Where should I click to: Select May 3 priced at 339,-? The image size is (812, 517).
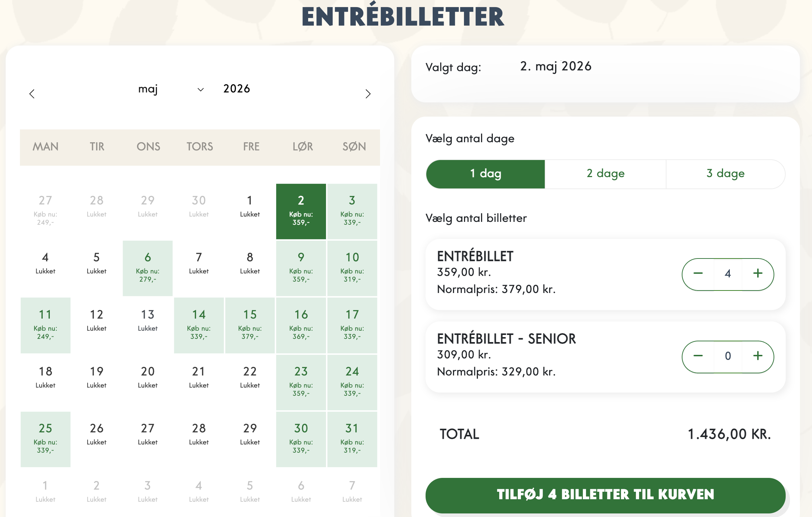[x=352, y=211]
